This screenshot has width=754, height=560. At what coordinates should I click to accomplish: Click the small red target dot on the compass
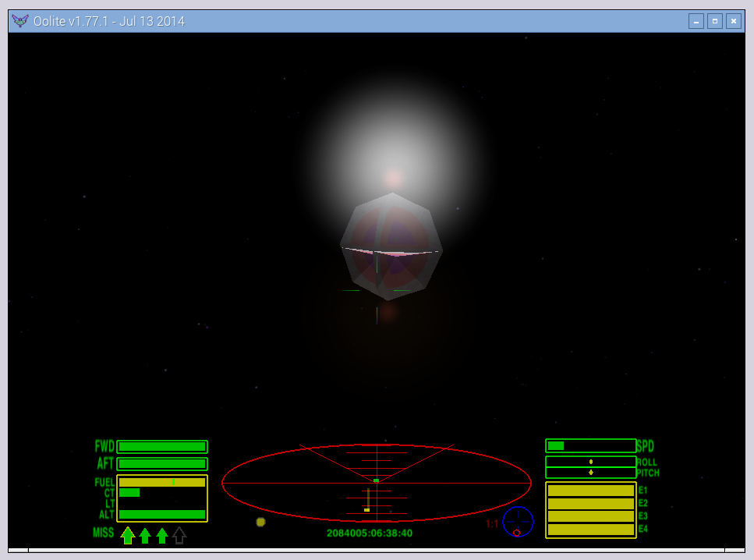[x=516, y=533]
